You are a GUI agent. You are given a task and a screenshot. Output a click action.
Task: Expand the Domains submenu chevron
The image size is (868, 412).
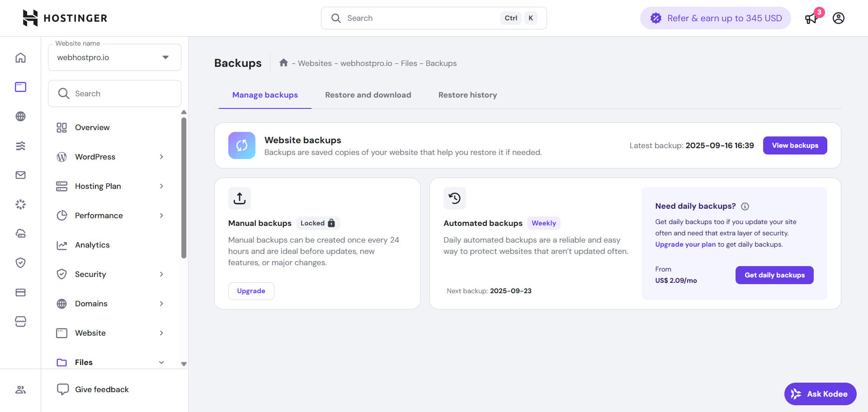click(x=161, y=304)
